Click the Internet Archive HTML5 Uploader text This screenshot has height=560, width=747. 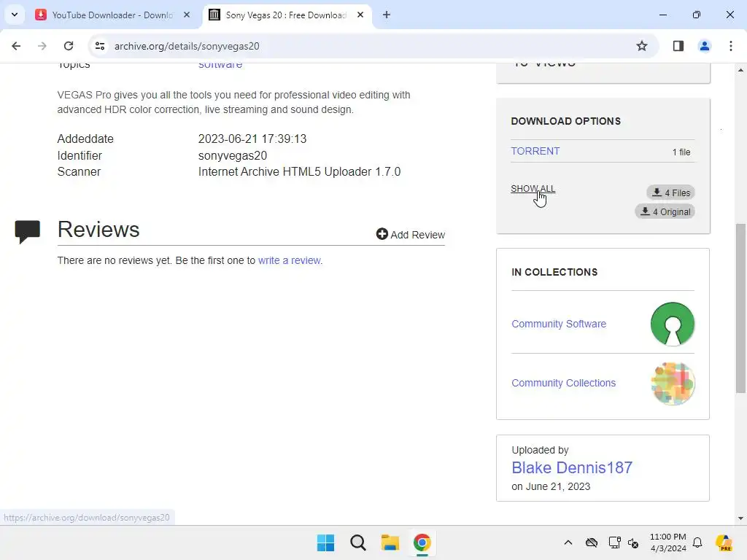299,172
